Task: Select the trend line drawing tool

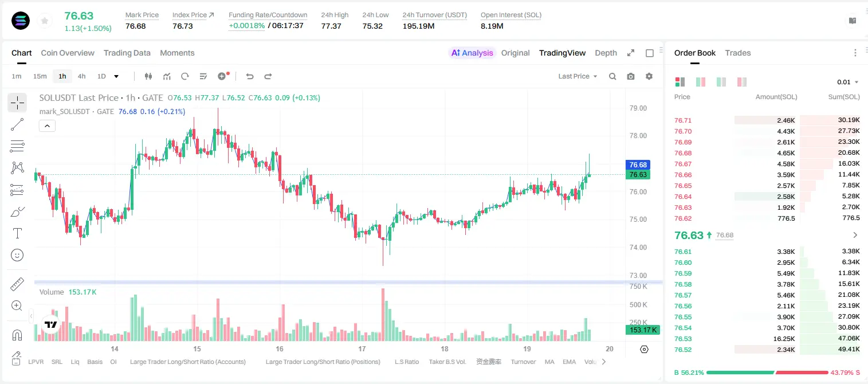Action: [x=17, y=124]
